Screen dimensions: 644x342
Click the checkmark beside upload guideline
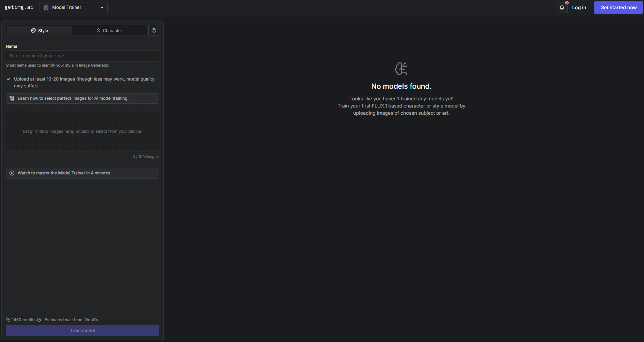[x=9, y=79]
